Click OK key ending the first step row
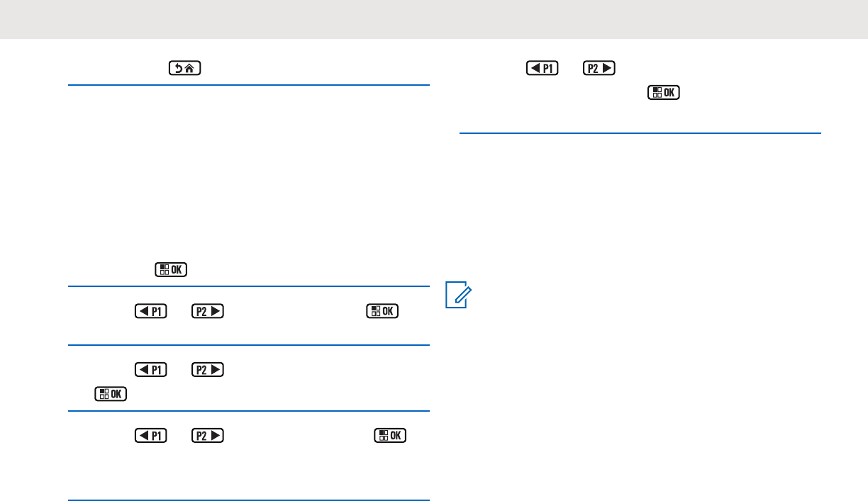The image size is (868, 501). [x=383, y=311]
